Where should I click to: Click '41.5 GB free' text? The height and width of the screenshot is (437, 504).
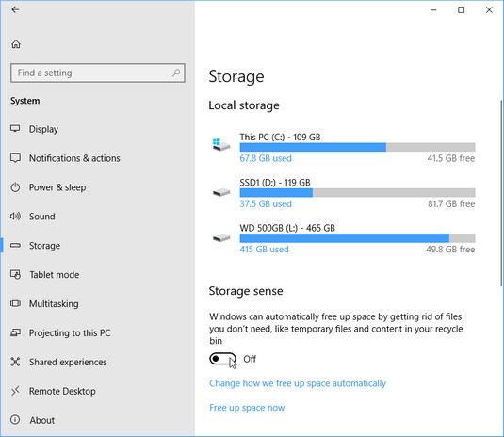coord(451,158)
